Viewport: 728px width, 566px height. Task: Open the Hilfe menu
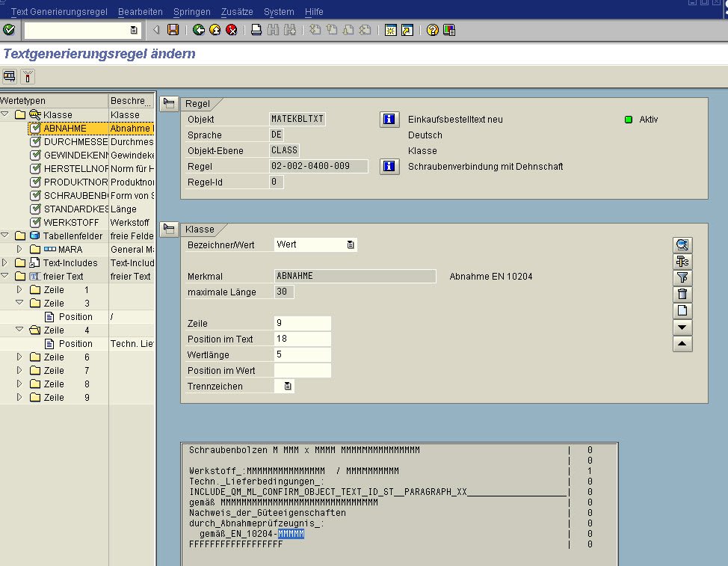[314, 12]
